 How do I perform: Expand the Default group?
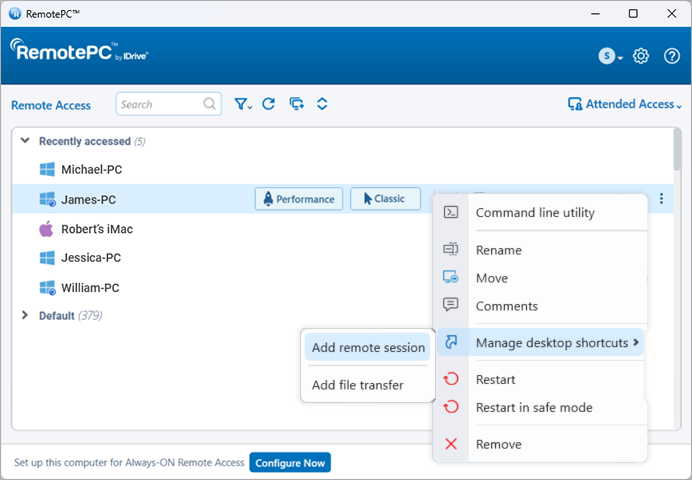tap(26, 315)
